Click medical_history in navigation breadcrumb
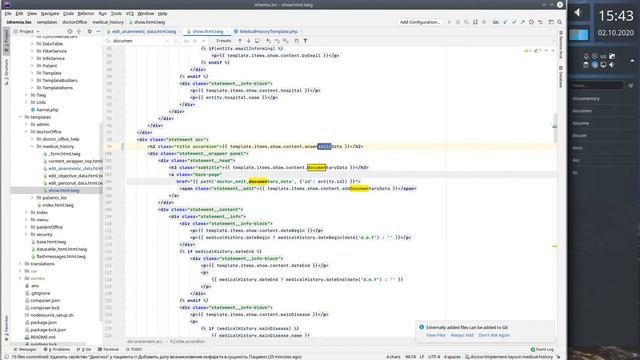 tap(108, 22)
